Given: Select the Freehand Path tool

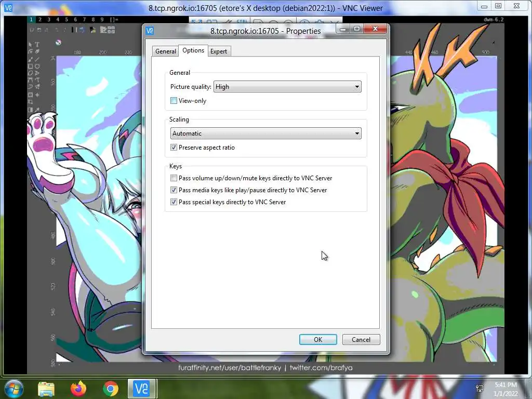Looking at the screenshot, I should click(x=37, y=79).
